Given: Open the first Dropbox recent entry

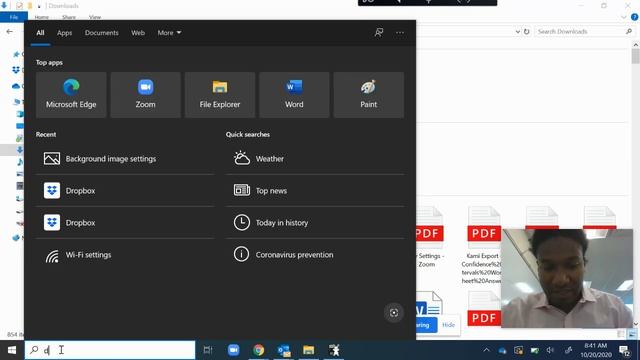Looking at the screenshot, I should [125, 191].
